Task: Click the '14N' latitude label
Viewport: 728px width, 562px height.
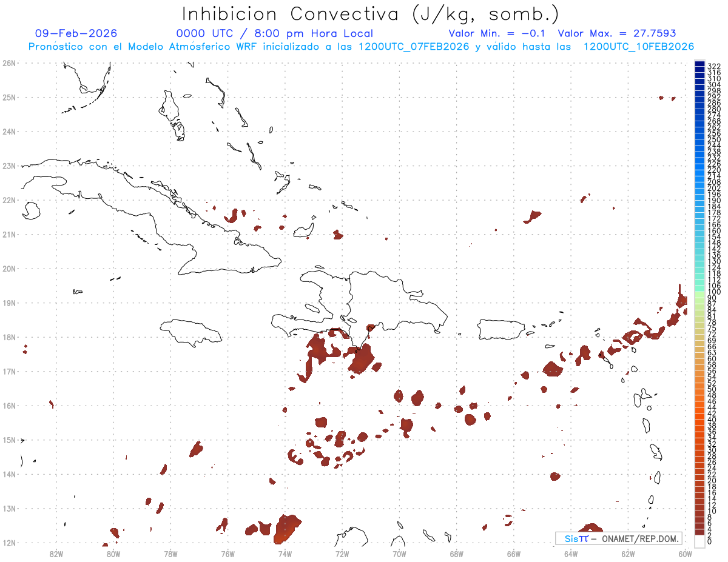Action: click(8, 474)
